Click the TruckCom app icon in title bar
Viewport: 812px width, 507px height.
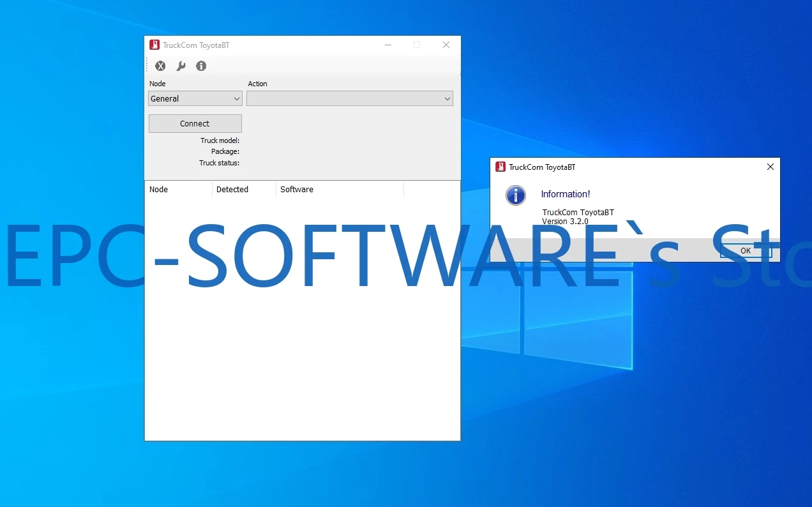[x=154, y=45]
